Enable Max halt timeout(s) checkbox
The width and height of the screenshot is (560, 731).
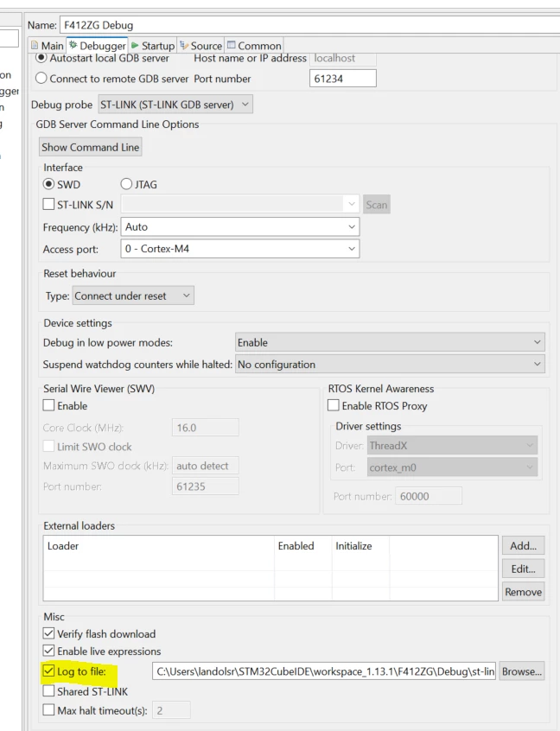tap(48, 710)
